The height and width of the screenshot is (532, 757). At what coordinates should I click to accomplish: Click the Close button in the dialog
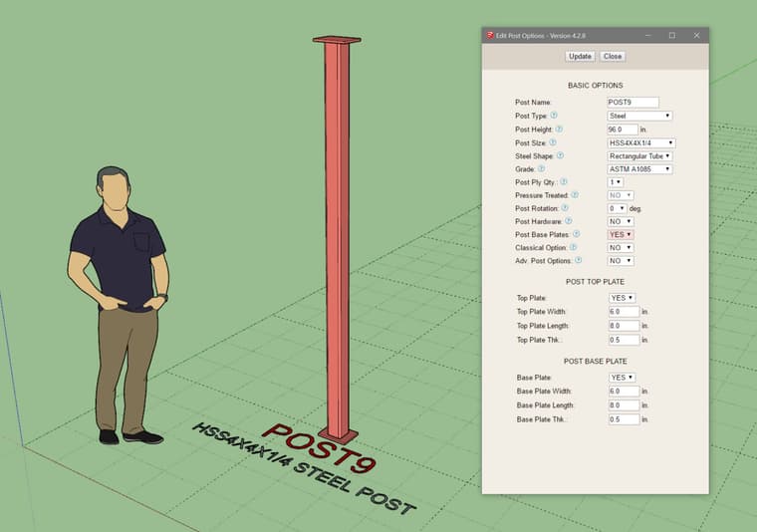pos(613,56)
